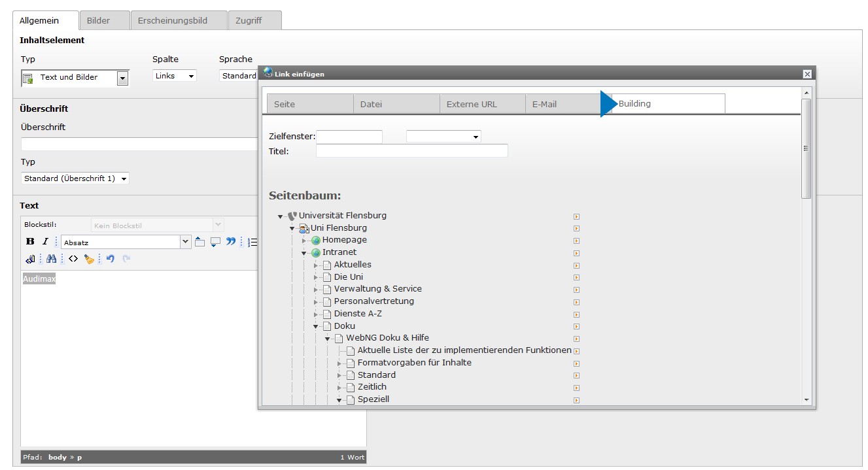
Task: Undo the last edit
Action: [x=110, y=259]
